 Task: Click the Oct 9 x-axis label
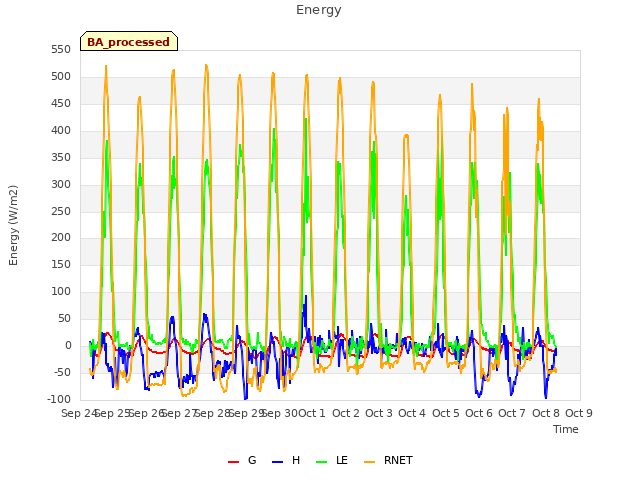(x=579, y=413)
